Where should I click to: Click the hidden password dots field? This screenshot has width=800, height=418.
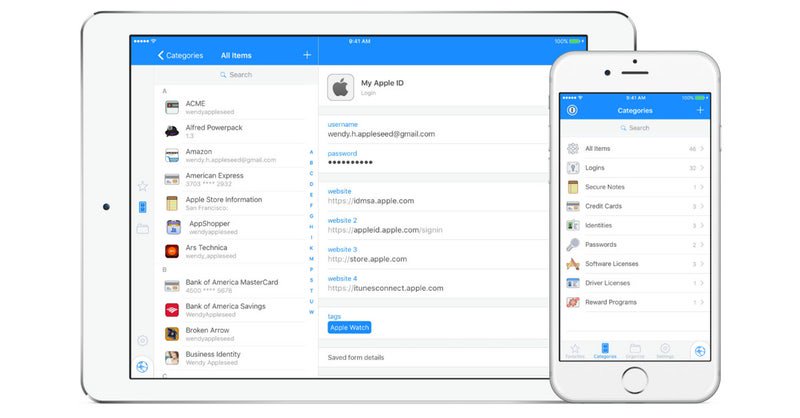click(x=350, y=162)
